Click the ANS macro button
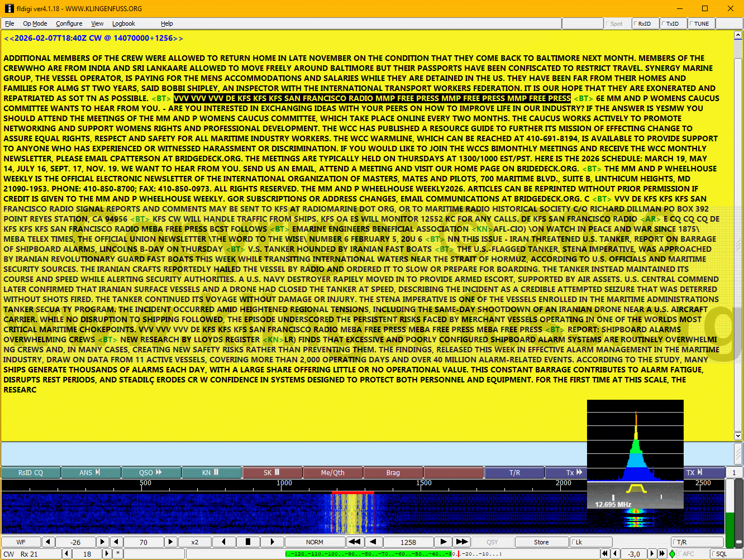The width and height of the screenshot is (744, 560). [x=90, y=472]
